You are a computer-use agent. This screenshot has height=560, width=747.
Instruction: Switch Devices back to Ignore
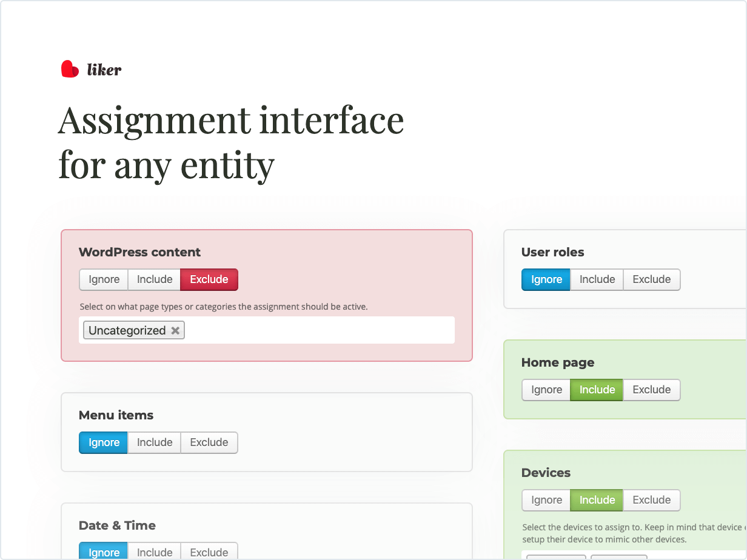(x=545, y=500)
